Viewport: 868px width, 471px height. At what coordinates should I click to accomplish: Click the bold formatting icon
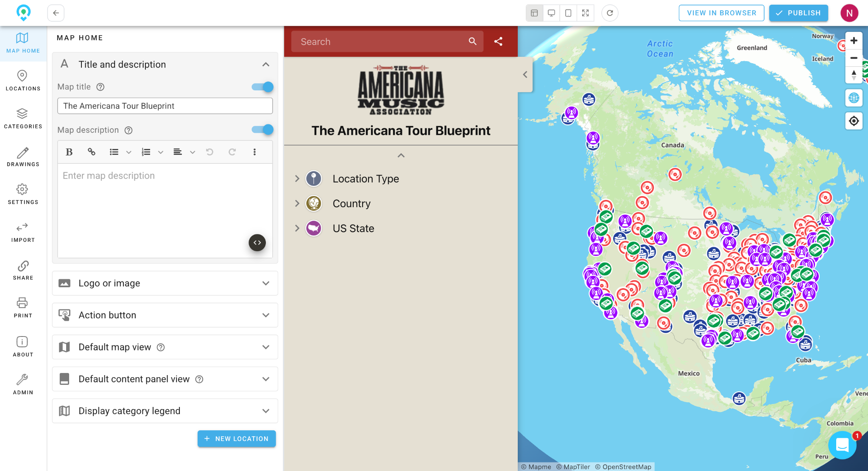pos(69,152)
